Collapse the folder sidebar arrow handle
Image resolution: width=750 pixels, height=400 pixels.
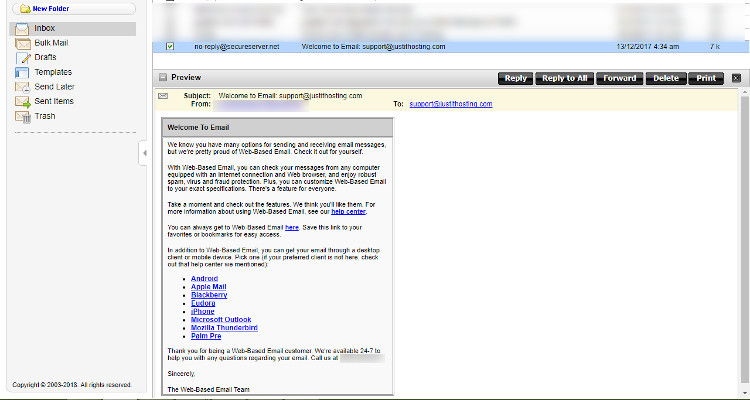coord(143,153)
